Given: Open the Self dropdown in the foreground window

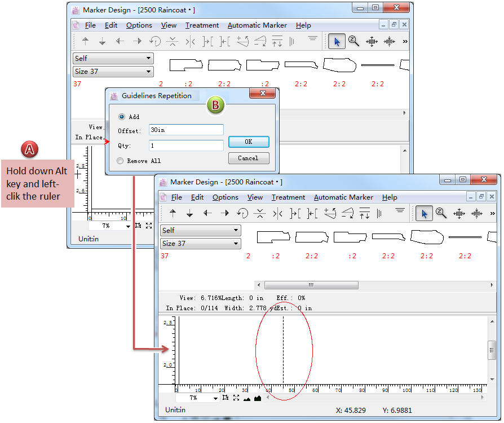Looking at the screenshot, I should [201, 230].
